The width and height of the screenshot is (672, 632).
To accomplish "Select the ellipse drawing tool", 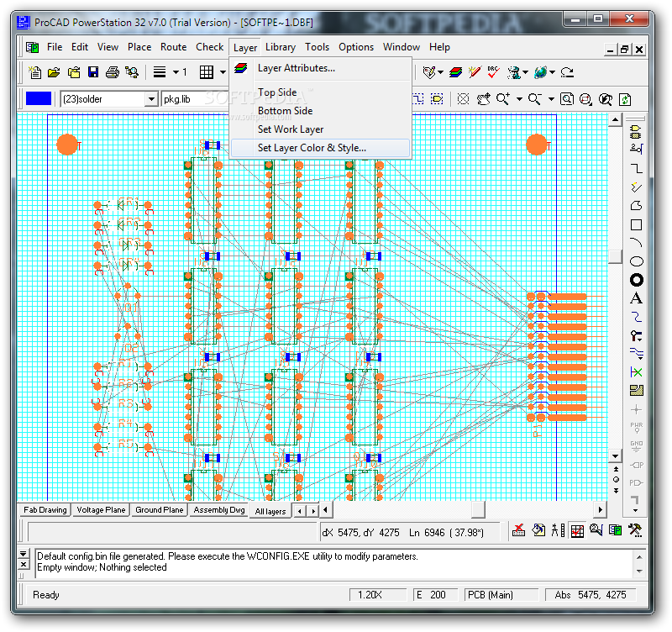I will (x=637, y=261).
